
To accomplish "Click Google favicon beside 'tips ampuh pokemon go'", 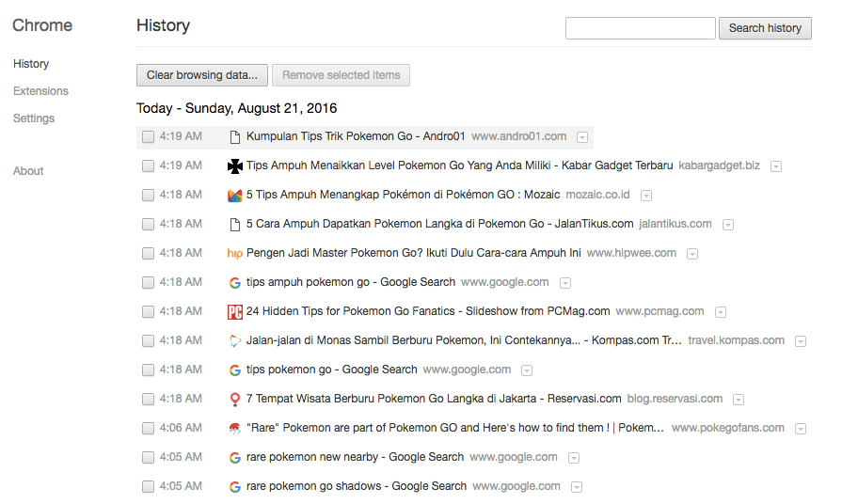I will (x=235, y=282).
